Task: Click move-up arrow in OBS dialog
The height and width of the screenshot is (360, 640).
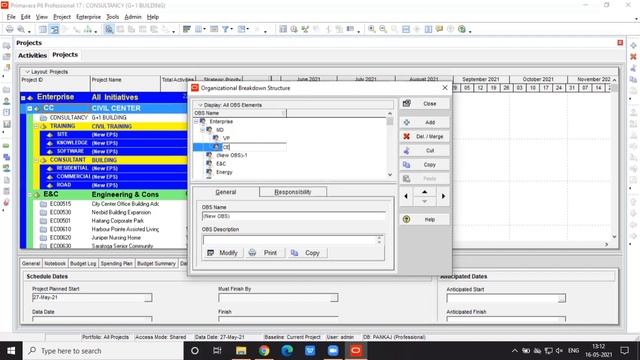Action: click(x=424, y=191)
